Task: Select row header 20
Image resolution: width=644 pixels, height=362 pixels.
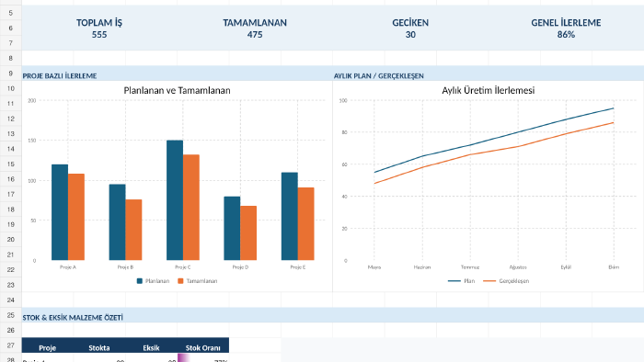Action: coord(11,240)
